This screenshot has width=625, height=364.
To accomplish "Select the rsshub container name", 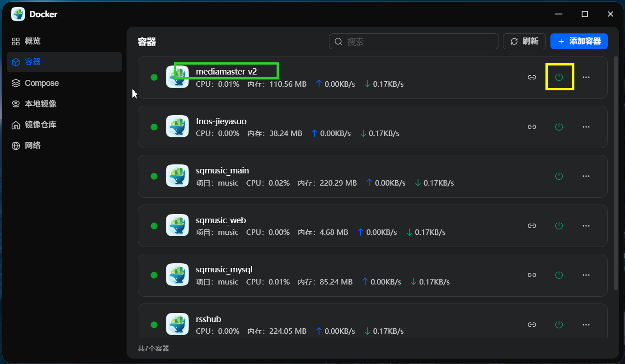I will [x=208, y=319].
